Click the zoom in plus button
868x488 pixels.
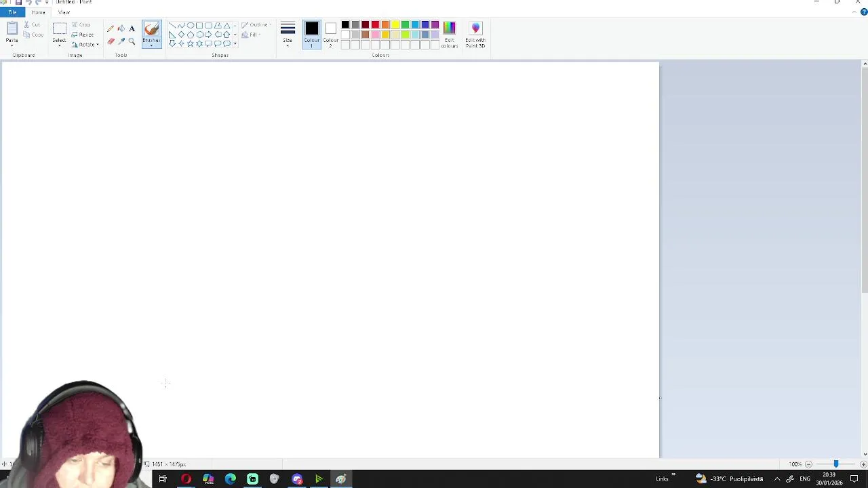[x=863, y=464]
